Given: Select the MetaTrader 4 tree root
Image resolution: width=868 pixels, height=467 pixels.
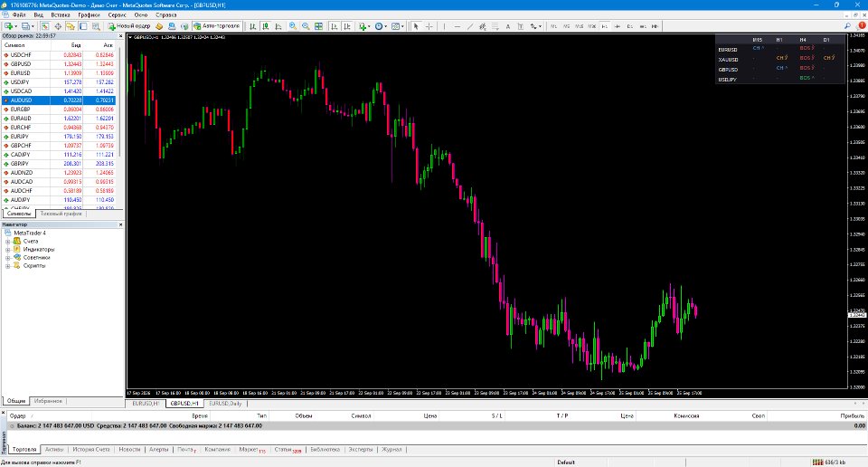Looking at the screenshot, I should 29,233.
